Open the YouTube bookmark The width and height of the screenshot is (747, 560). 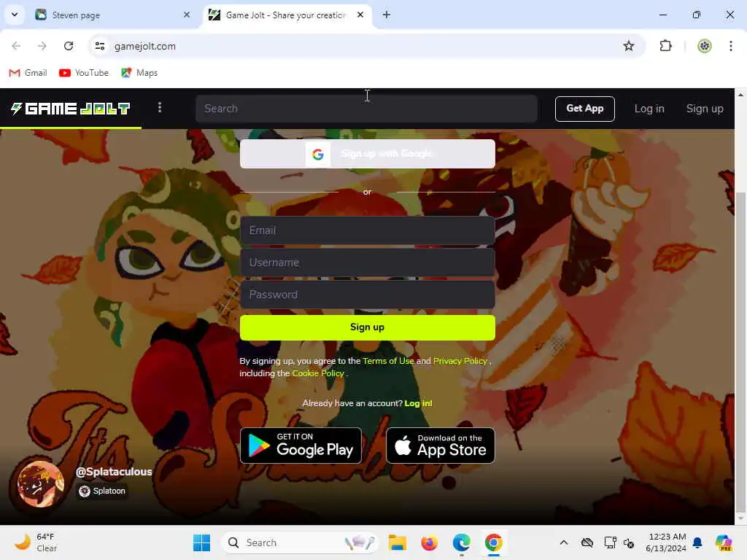tap(84, 73)
